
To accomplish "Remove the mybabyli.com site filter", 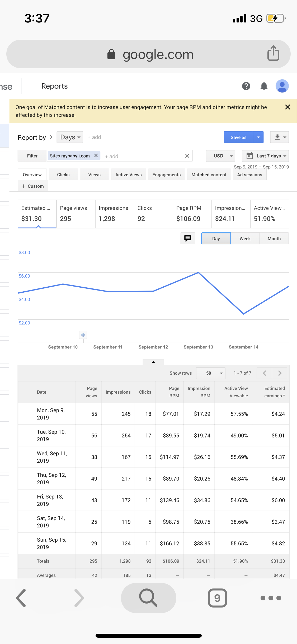I will 96,156.
